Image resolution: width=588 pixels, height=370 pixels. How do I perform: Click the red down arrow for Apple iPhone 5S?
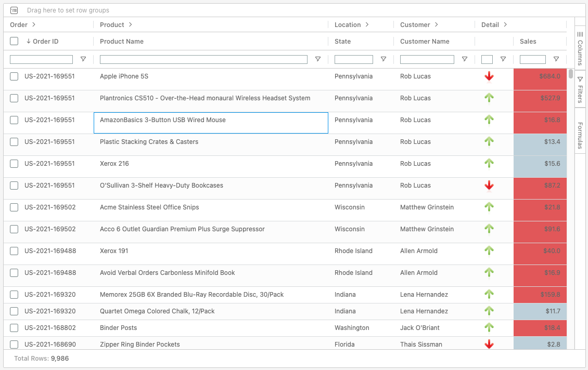point(489,76)
